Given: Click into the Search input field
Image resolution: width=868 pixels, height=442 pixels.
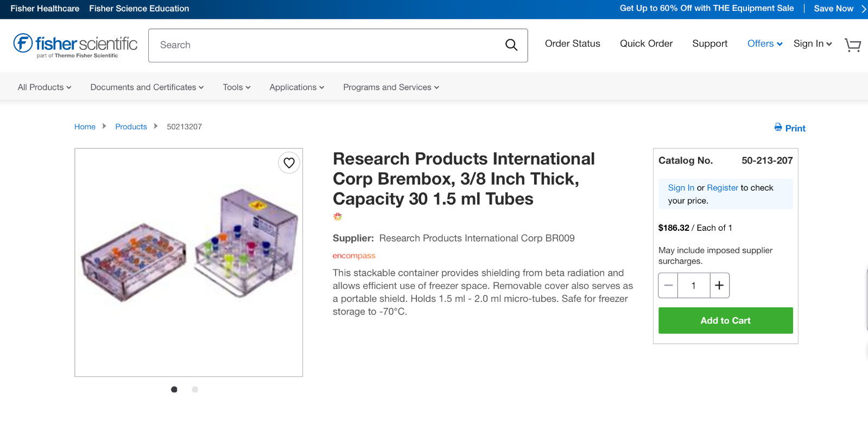Looking at the screenshot, I should (326, 45).
